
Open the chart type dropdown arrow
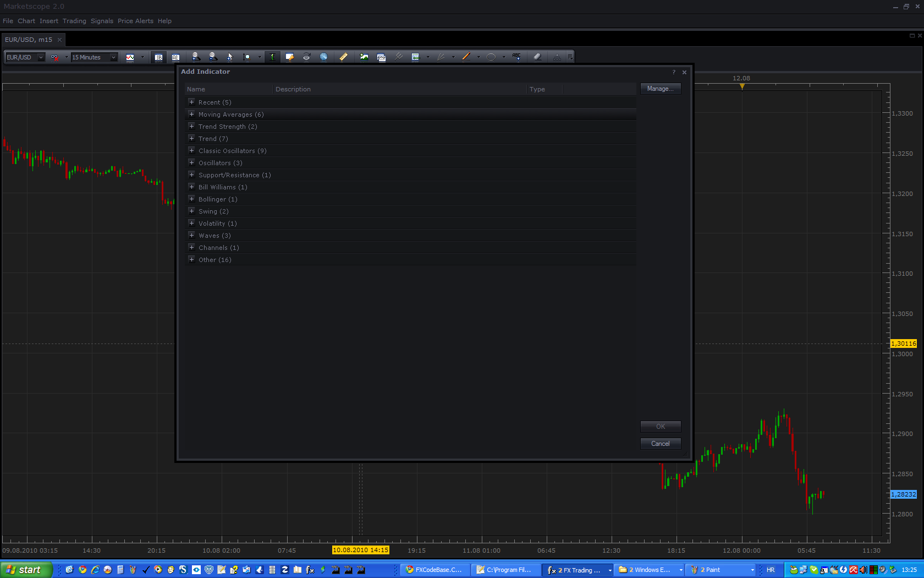[142, 57]
